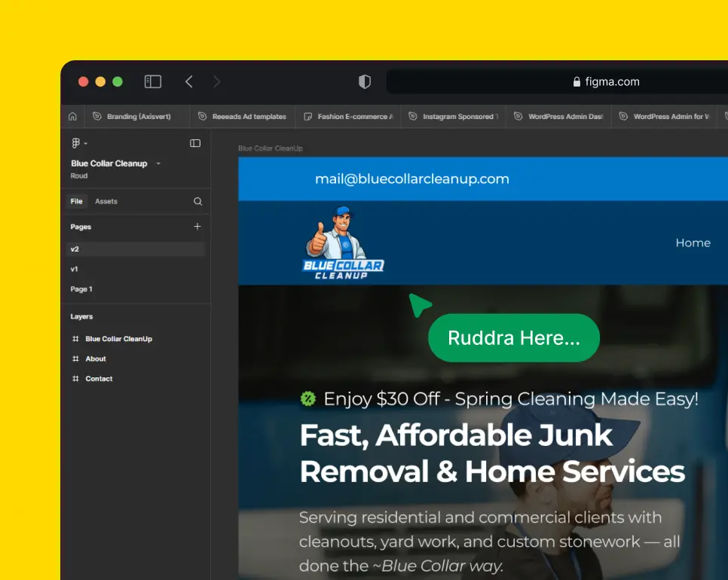
Task: Click the Home link in the design
Action: pyautogui.click(x=693, y=243)
